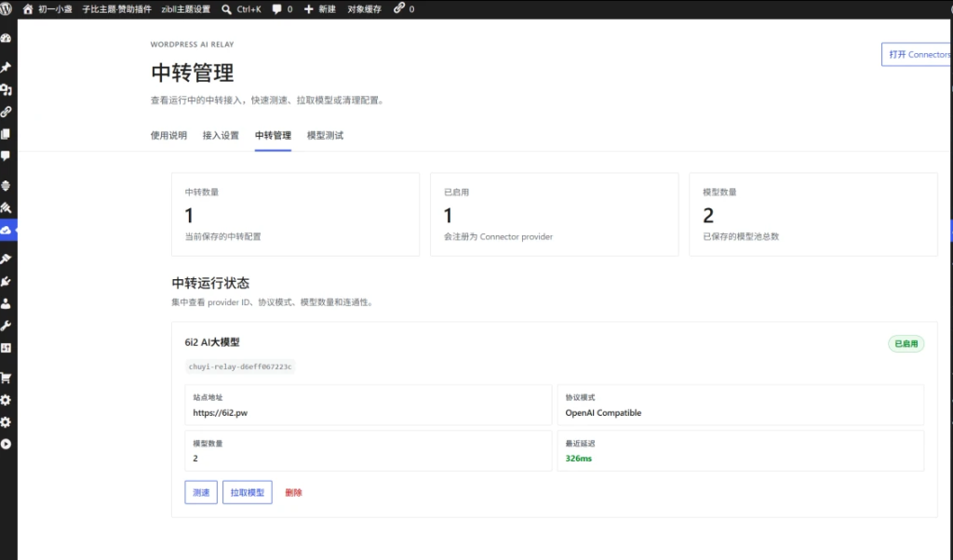Open Posts pushpin icon in sidebar

click(x=7, y=67)
